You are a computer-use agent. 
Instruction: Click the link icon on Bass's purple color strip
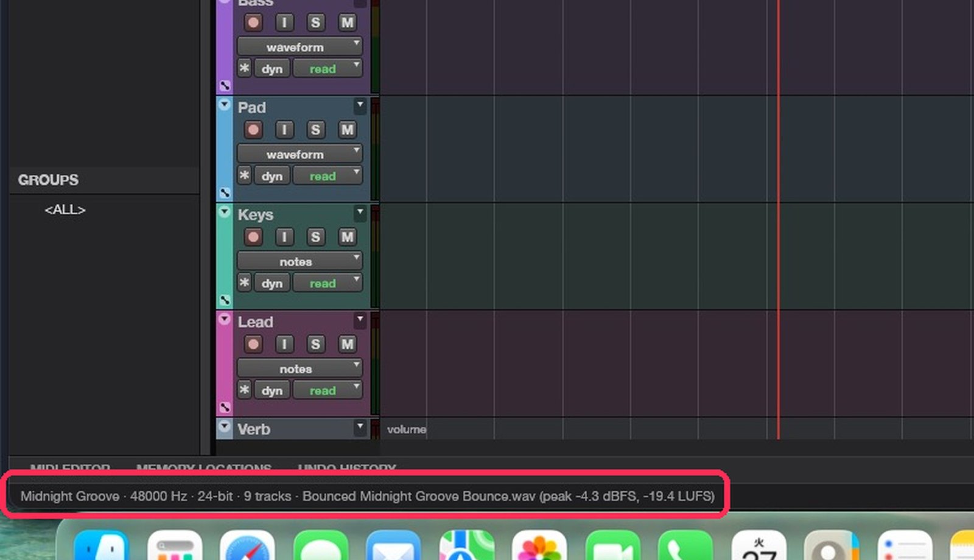(225, 86)
